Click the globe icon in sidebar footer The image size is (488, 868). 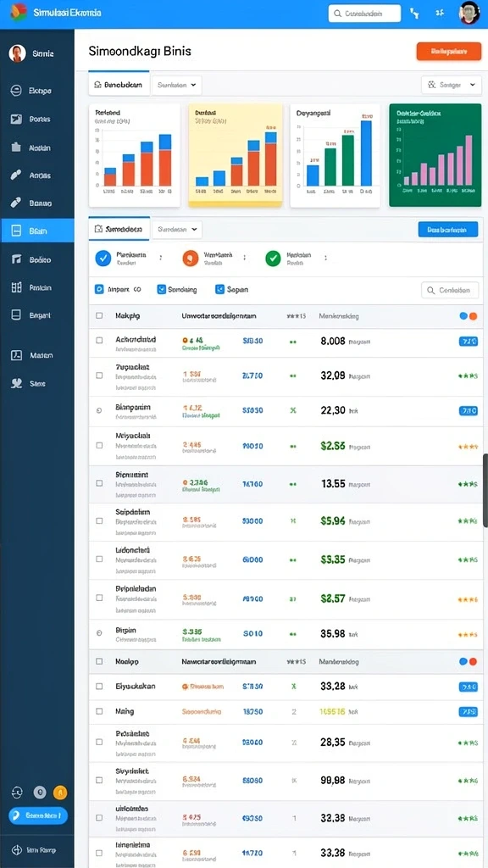17,849
